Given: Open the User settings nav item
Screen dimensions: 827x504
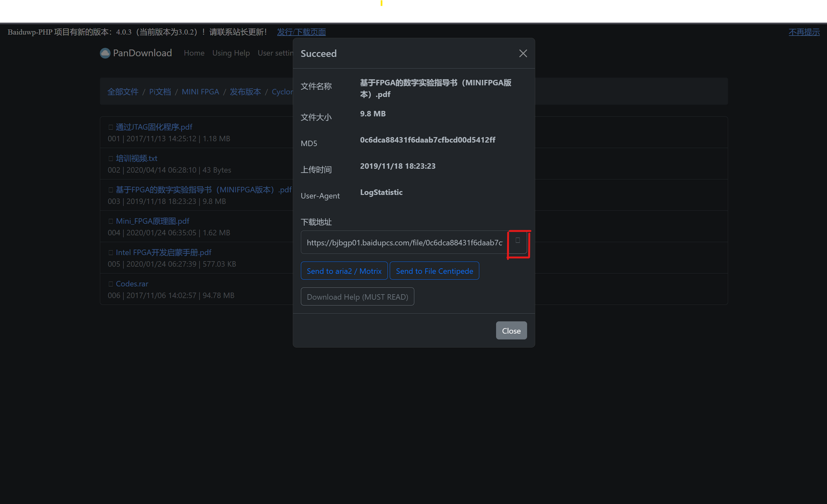Looking at the screenshot, I should (275, 53).
